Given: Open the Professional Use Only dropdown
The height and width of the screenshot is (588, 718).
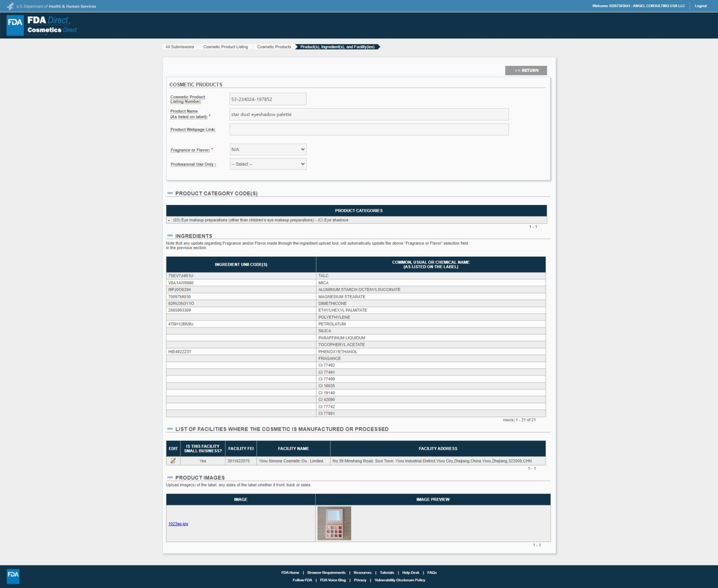Looking at the screenshot, I should click(268, 164).
